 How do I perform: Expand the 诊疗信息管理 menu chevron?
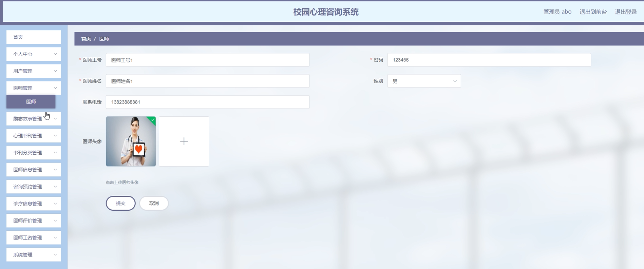coord(55,204)
